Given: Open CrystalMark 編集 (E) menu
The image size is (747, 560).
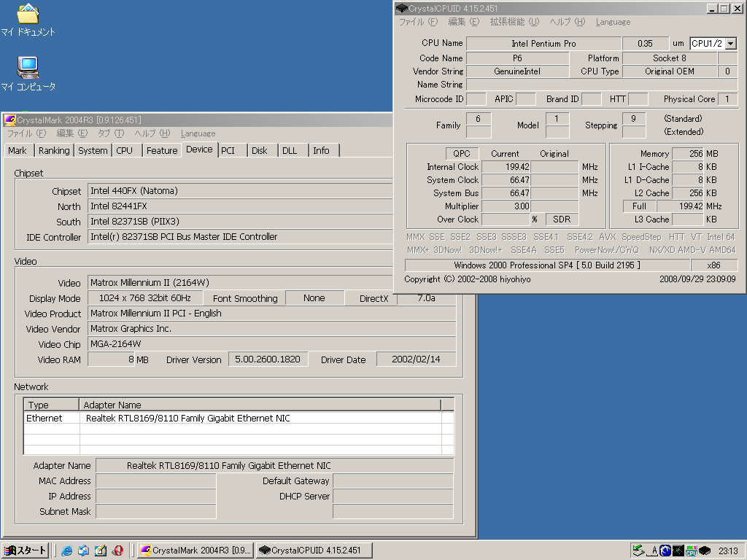Looking at the screenshot, I should tap(72, 133).
